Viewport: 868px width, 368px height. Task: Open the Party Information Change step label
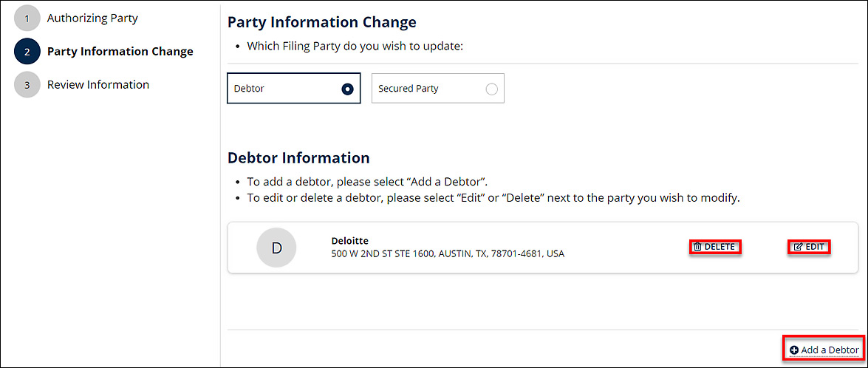click(120, 52)
